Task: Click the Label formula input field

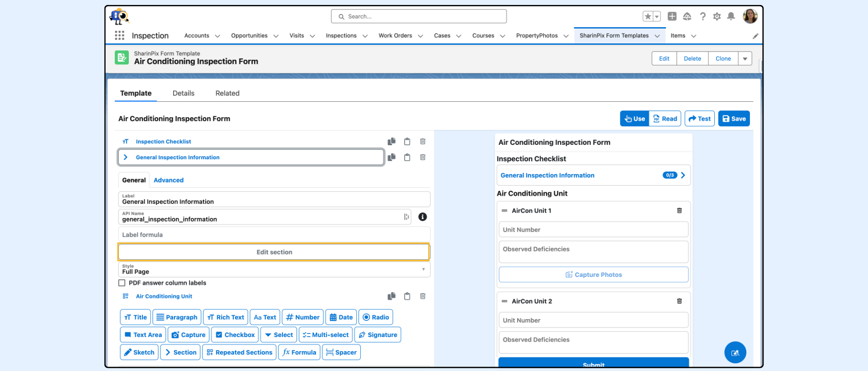Action: (x=274, y=235)
